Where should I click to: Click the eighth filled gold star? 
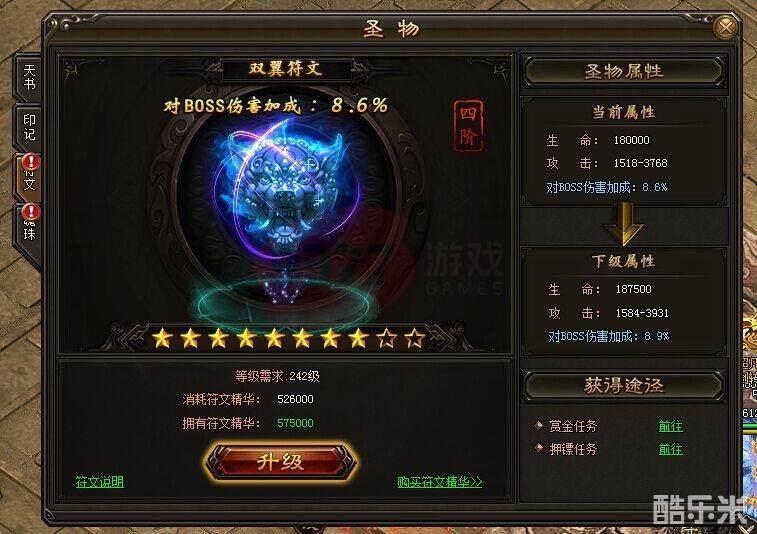pyautogui.click(x=358, y=338)
